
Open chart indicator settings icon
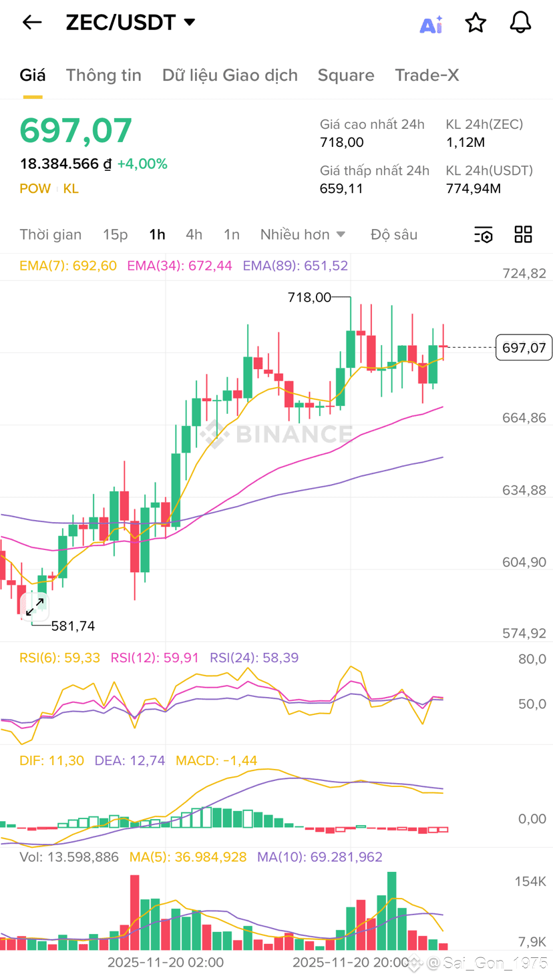(484, 234)
